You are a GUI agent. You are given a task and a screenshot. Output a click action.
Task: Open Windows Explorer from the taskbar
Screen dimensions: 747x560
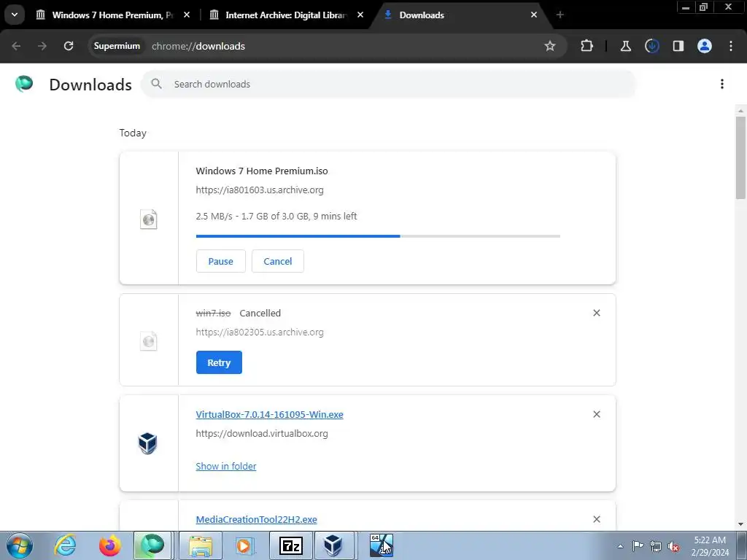[201, 545]
